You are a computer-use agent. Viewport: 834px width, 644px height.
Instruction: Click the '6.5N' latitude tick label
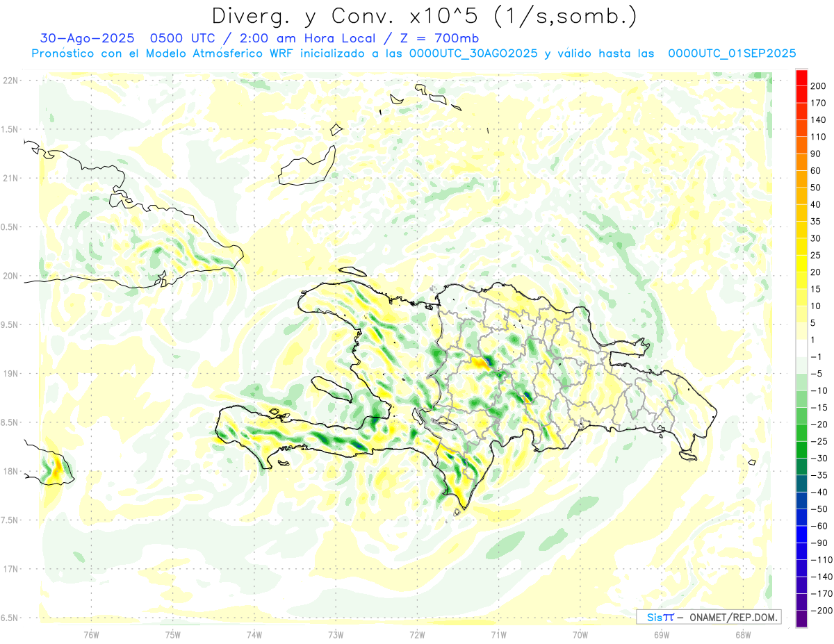(x=10, y=618)
